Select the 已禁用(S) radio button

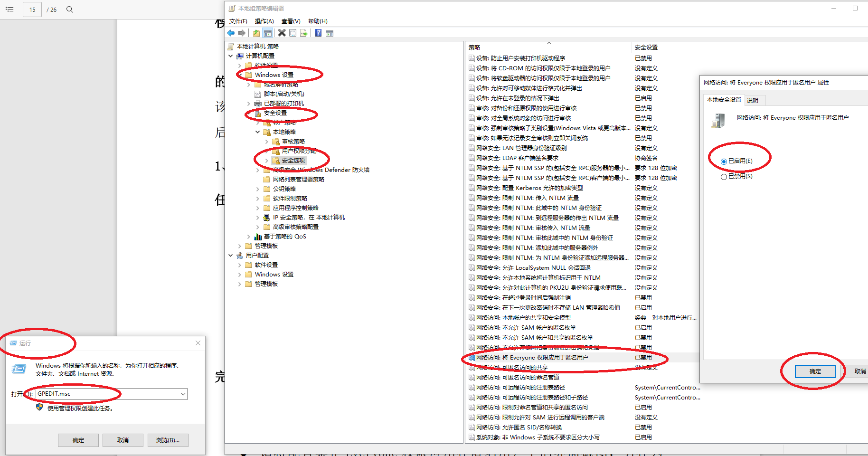coord(724,177)
